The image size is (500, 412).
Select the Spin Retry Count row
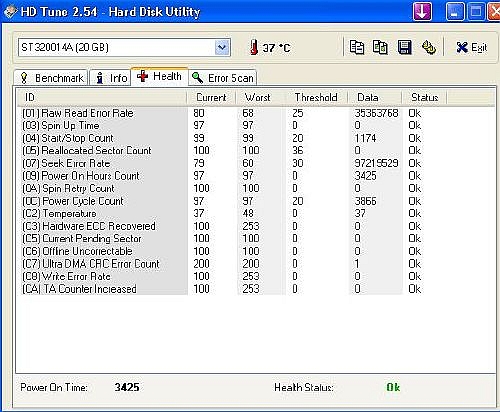[x=222, y=188]
